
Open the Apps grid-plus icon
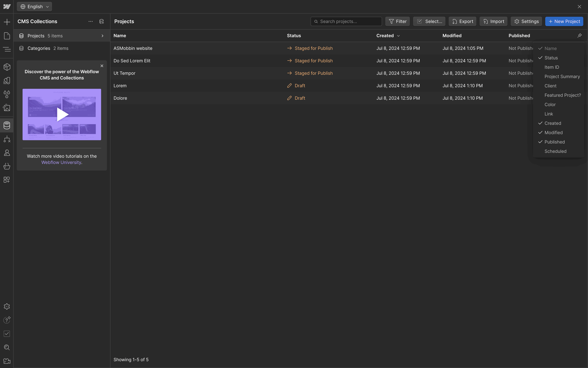pyautogui.click(x=7, y=180)
